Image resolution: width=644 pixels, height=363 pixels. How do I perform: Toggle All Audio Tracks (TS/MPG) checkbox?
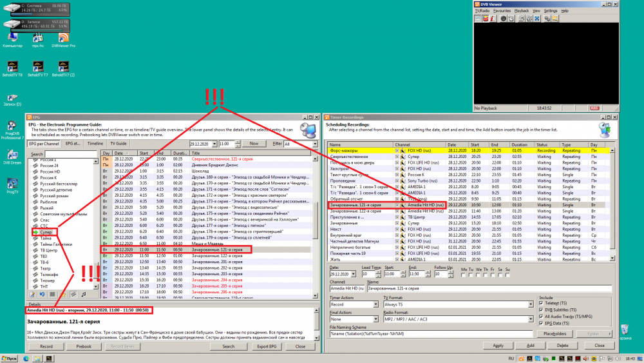click(540, 315)
